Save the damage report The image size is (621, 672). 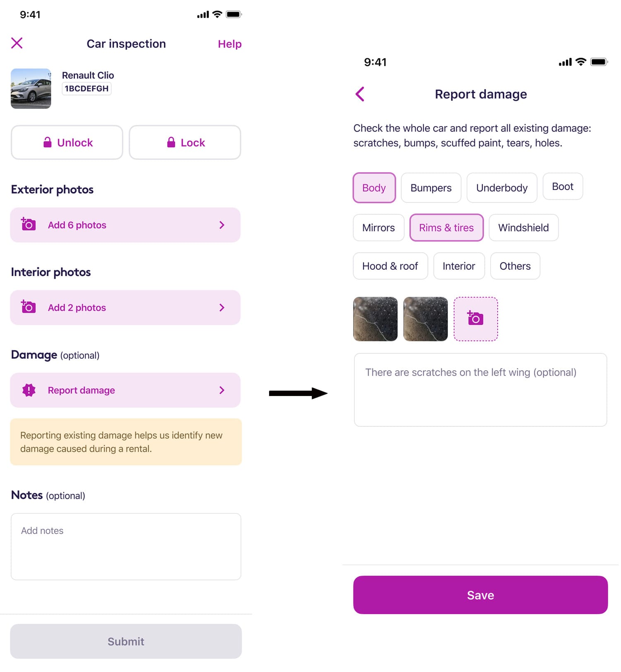(480, 595)
